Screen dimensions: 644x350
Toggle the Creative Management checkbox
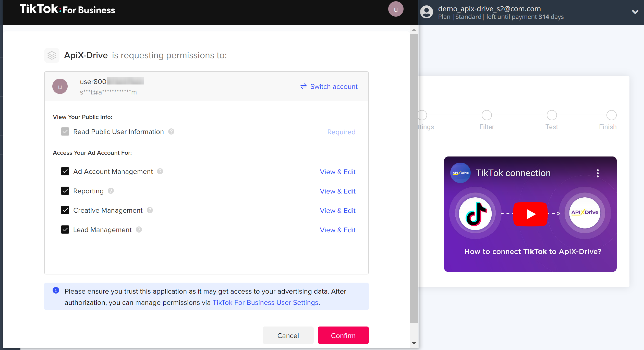pyautogui.click(x=65, y=210)
